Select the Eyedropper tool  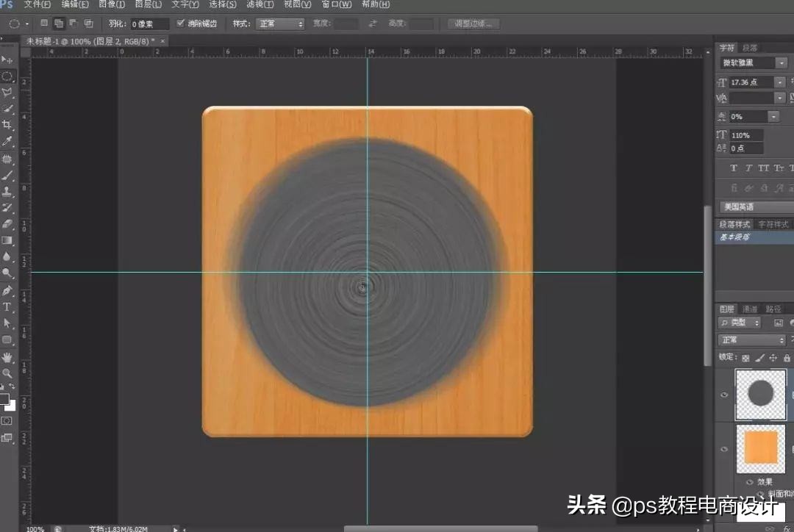point(7,142)
